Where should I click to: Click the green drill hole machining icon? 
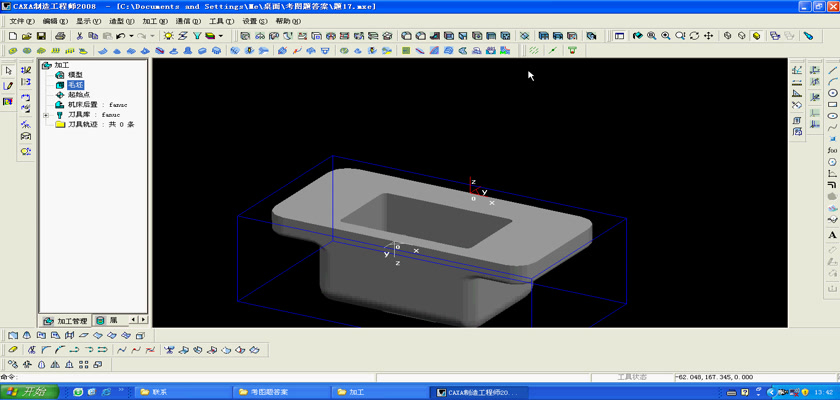pos(572,50)
